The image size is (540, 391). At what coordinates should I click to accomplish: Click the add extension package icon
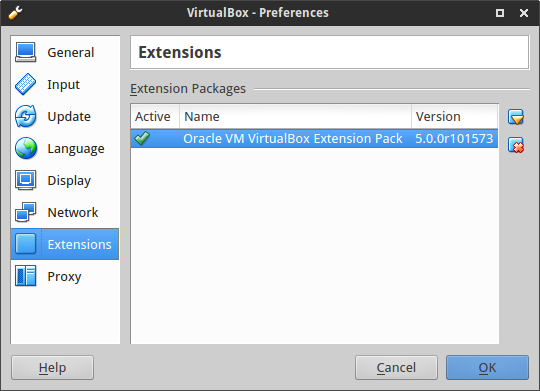pos(516,117)
